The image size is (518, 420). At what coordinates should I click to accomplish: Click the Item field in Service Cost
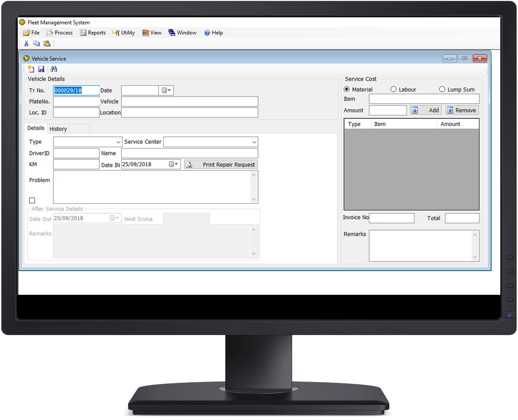(424, 99)
